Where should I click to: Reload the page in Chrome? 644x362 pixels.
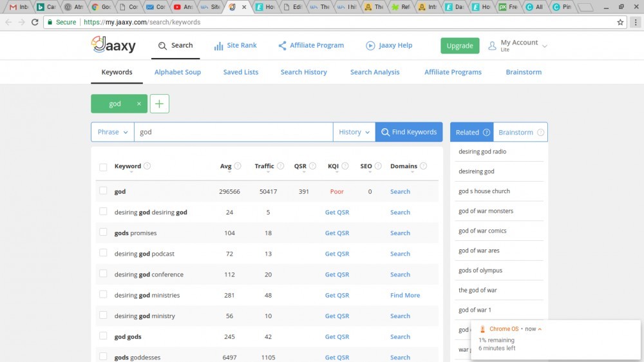[35, 22]
